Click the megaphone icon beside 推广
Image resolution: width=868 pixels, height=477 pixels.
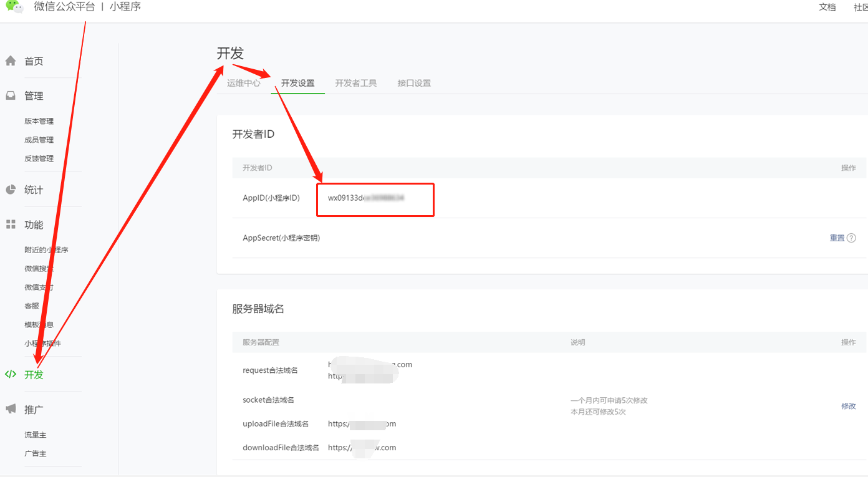click(11, 409)
